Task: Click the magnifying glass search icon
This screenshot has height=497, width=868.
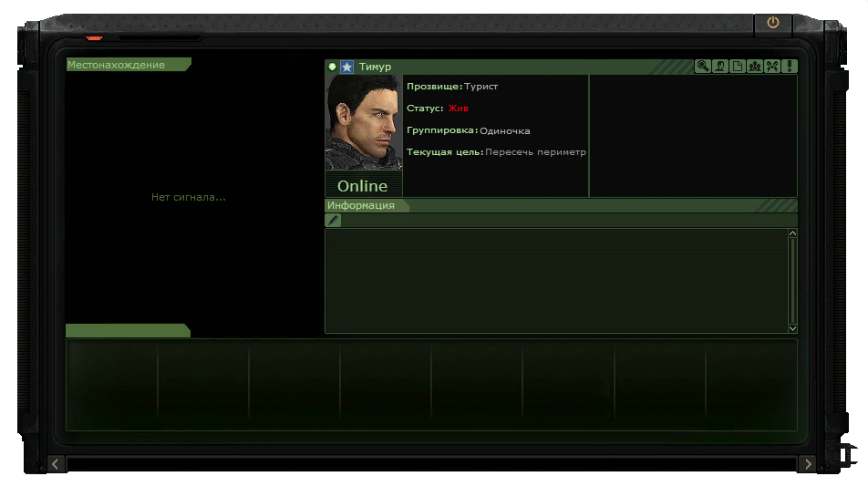Action: [x=702, y=66]
